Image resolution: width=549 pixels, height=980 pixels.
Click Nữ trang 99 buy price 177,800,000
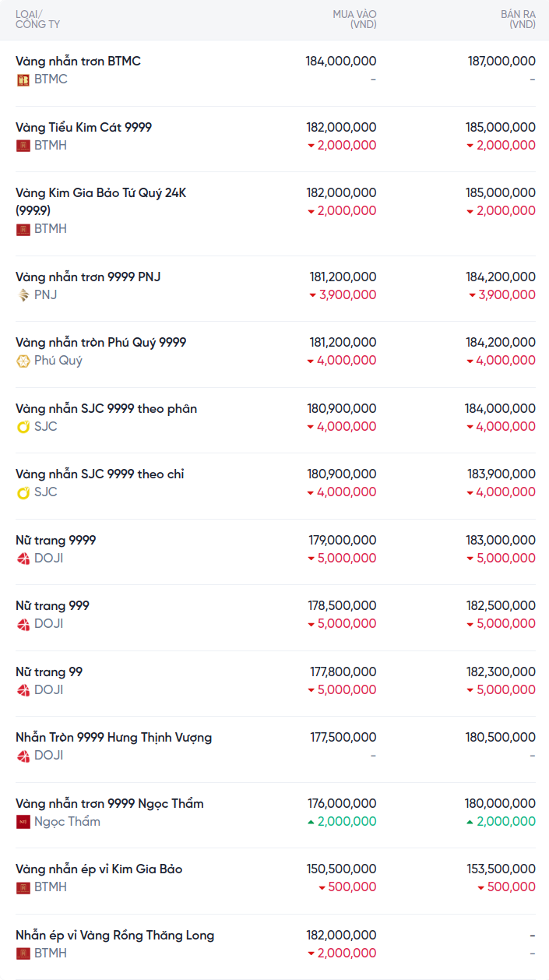(x=343, y=672)
